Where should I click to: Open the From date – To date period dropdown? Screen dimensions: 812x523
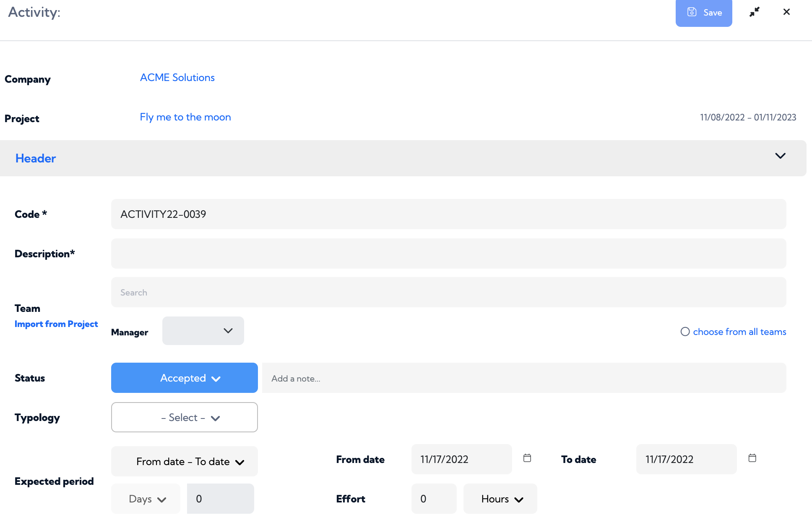(184, 461)
